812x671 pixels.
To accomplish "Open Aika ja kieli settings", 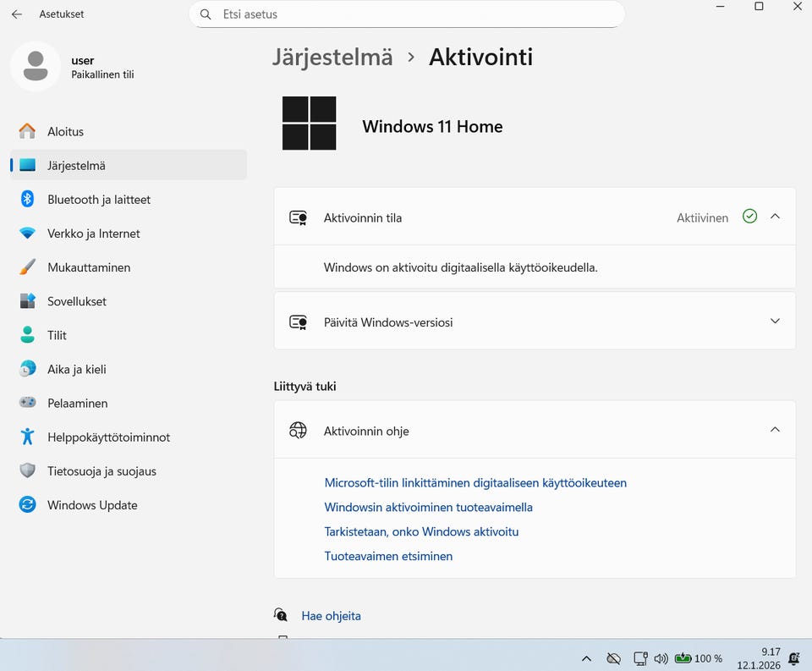I will point(76,370).
